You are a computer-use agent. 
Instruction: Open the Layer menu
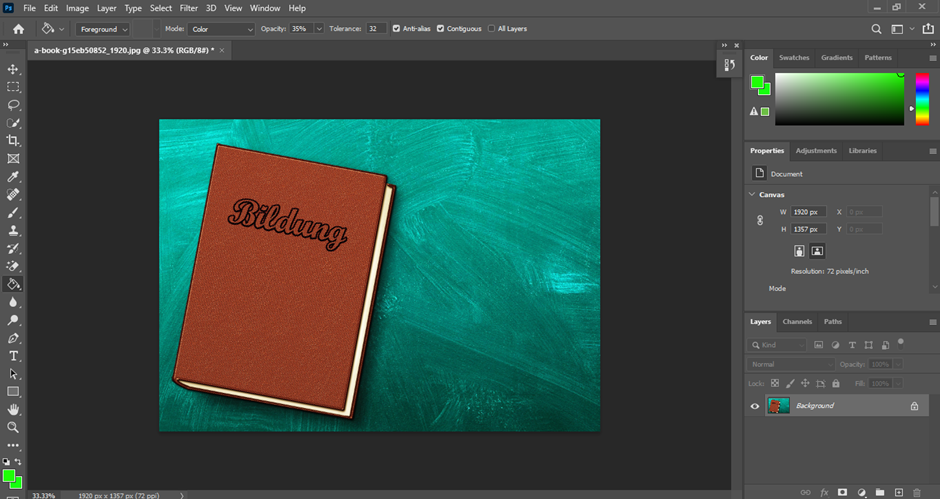(x=107, y=8)
